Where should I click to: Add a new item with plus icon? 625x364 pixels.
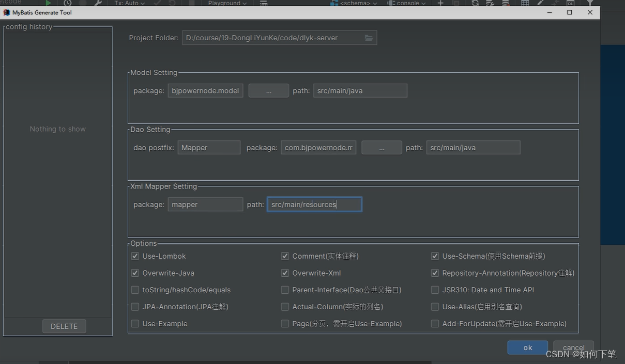coord(440,3)
